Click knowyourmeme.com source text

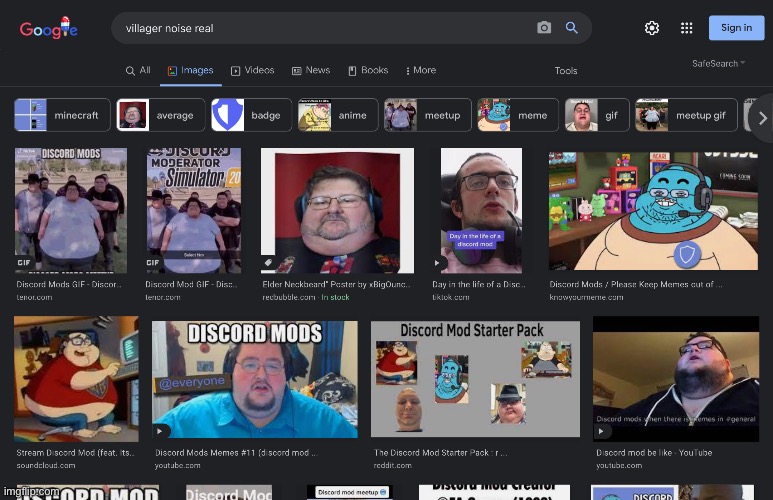click(x=586, y=297)
